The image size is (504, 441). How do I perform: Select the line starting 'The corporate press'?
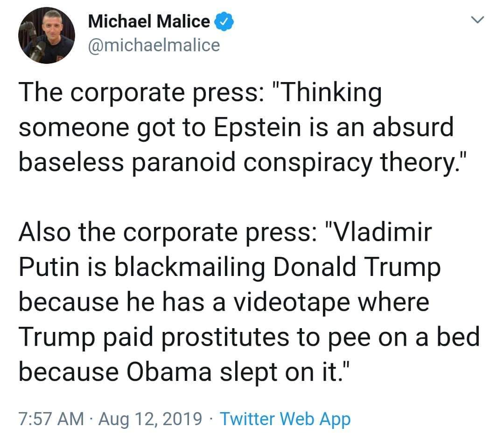tap(200, 93)
